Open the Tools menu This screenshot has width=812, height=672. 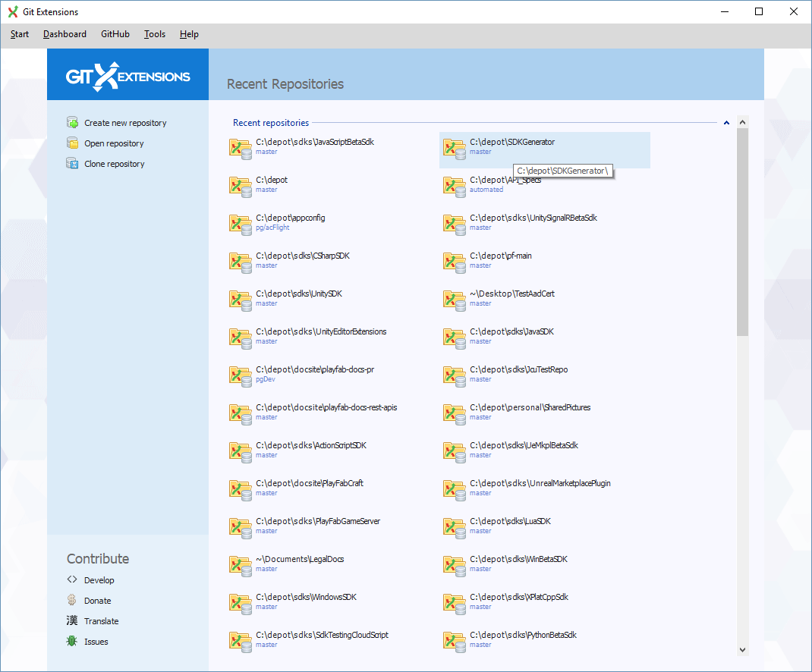(x=155, y=34)
